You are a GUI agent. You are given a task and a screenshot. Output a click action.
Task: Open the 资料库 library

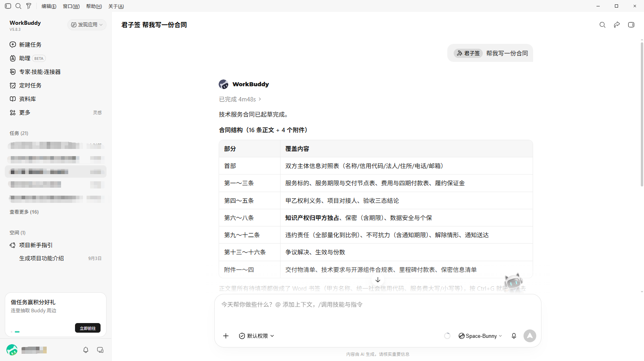pyautogui.click(x=23, y=99)
